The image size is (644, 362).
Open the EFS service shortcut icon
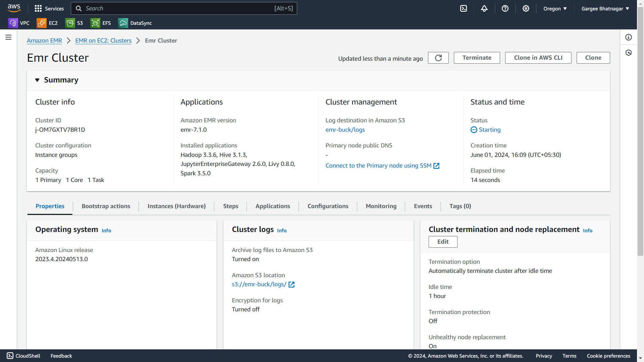pos(95,23)
